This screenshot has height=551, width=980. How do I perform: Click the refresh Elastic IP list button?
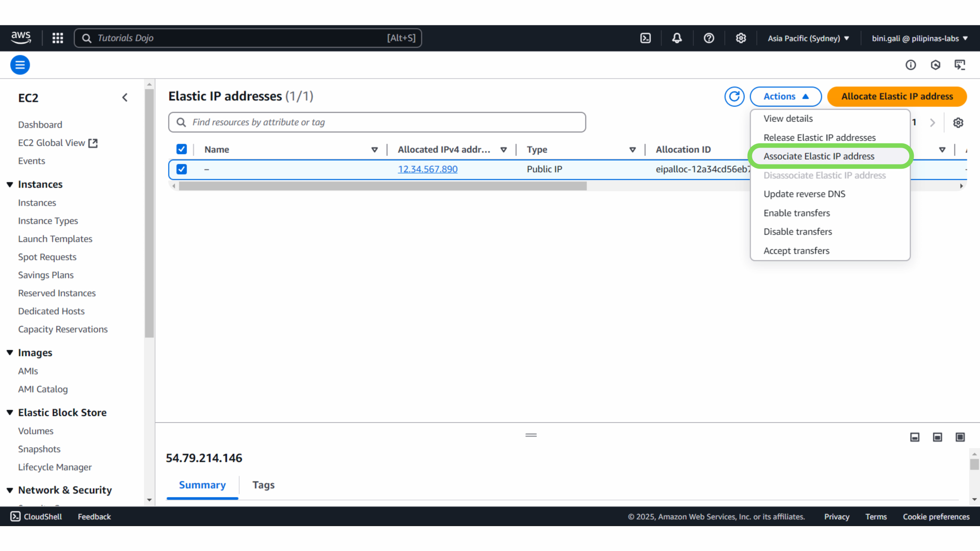pyautogui.click(x=734, y=96)
